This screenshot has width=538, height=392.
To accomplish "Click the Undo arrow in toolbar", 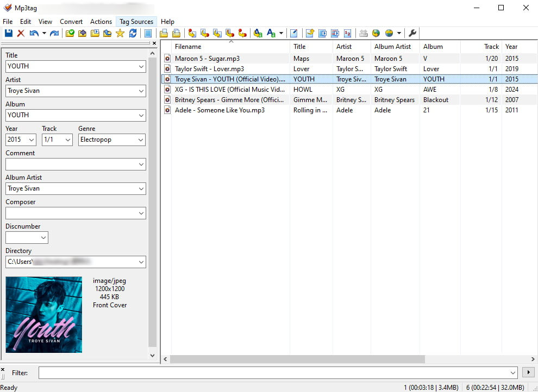I will [x=34, y=34].
